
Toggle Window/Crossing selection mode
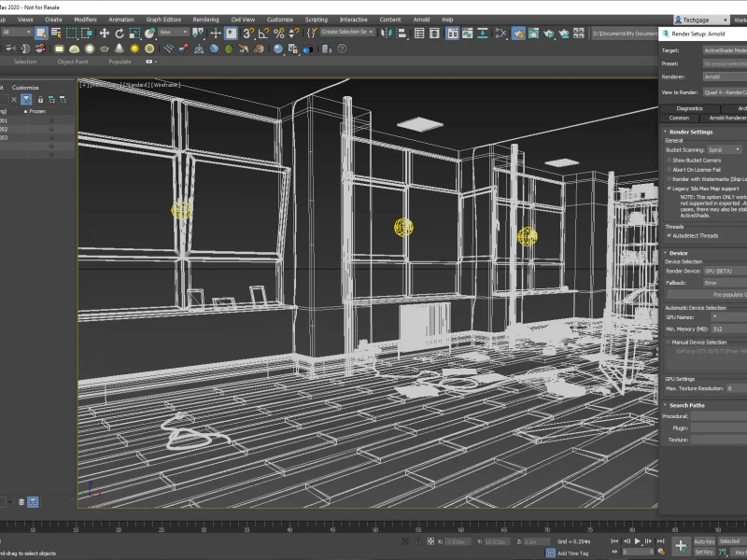click(87, 33)
